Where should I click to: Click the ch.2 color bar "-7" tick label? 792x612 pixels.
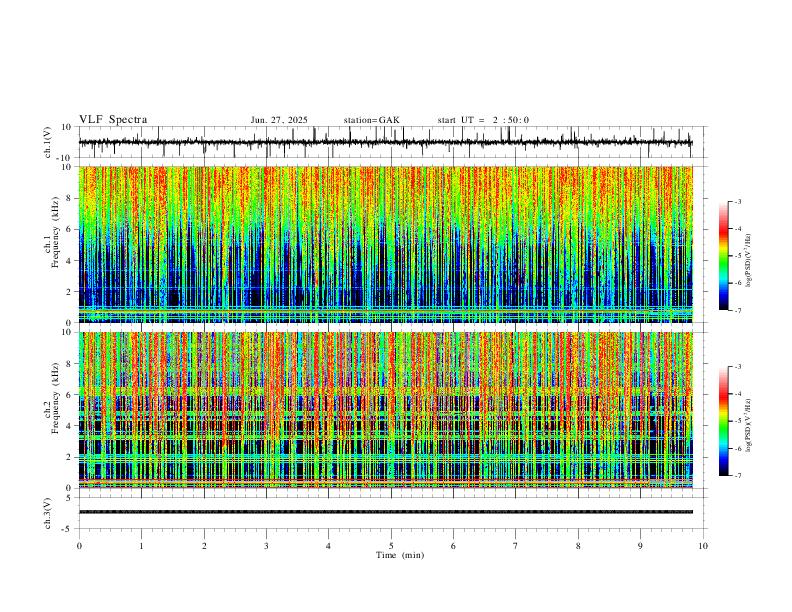[x=737, y=476]
